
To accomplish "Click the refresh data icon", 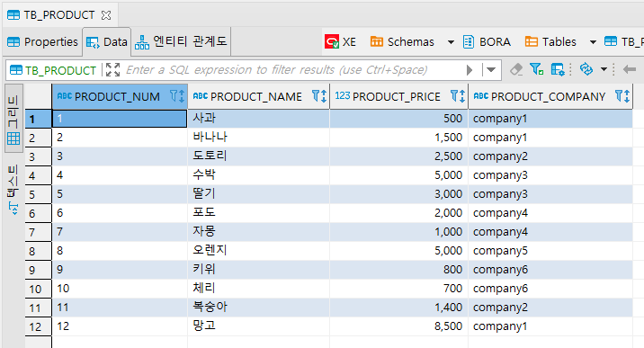I will [x=586, y=69].
